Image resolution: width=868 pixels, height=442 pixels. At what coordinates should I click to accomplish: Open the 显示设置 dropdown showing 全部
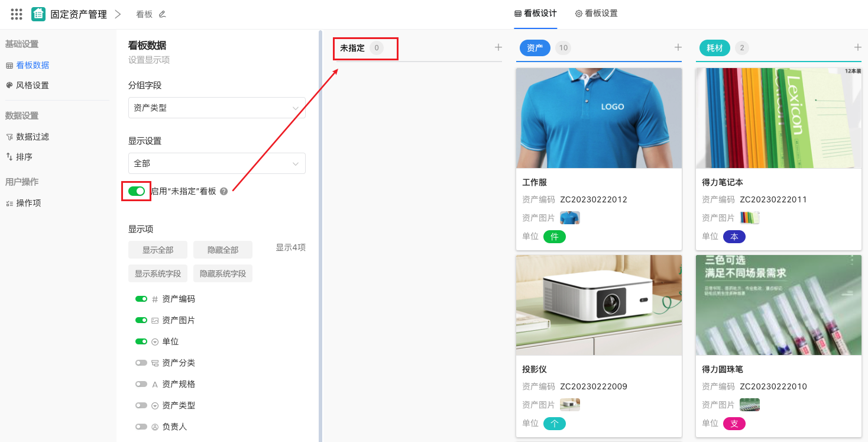point(216,163)
